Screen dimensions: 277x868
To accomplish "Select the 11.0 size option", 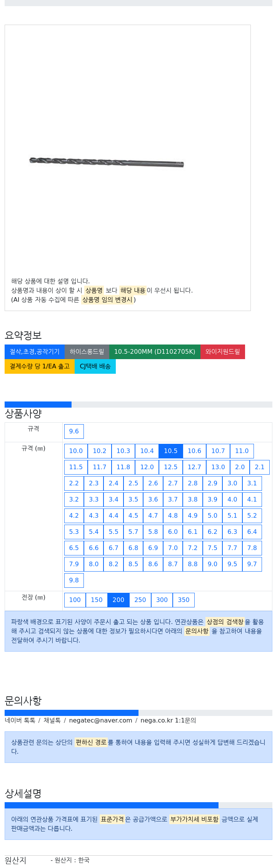I will [242, 451].
